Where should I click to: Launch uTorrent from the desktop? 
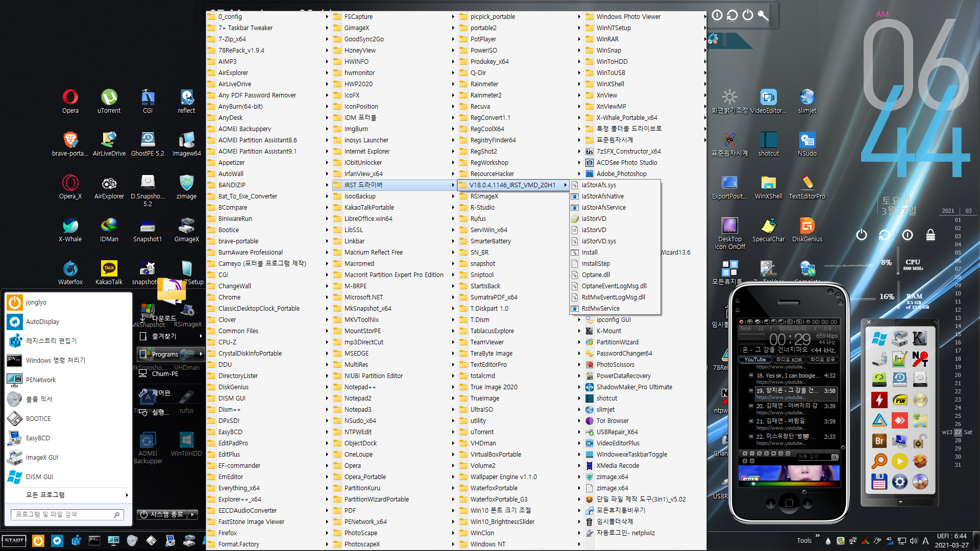(109, 101)
